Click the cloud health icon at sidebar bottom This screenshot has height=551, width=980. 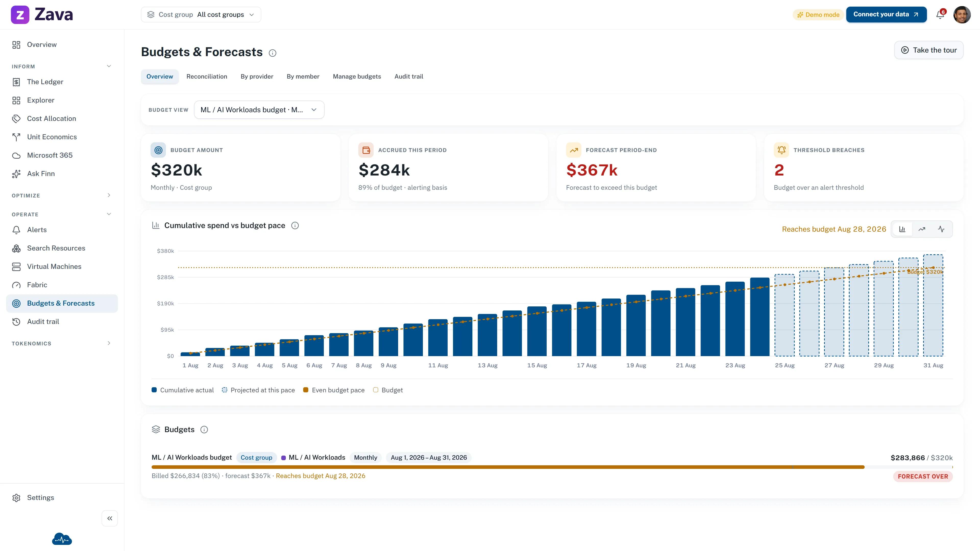(x=62, y=539)
